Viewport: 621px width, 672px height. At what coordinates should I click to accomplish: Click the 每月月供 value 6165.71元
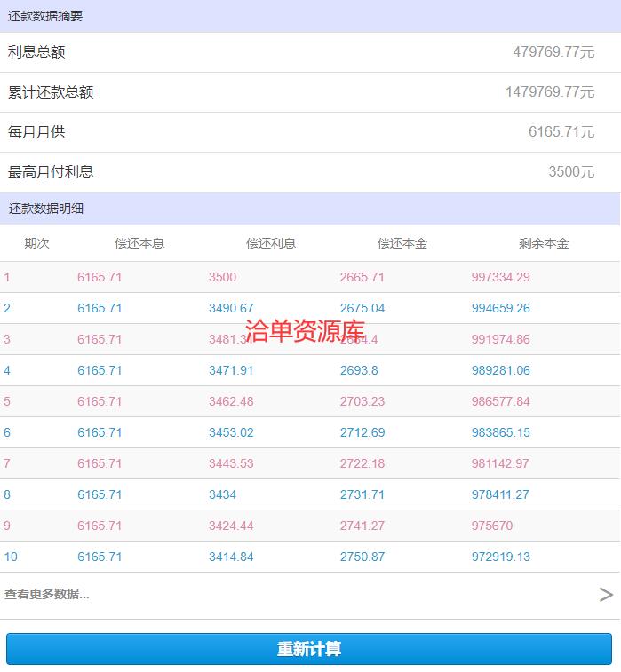[561, 132]
